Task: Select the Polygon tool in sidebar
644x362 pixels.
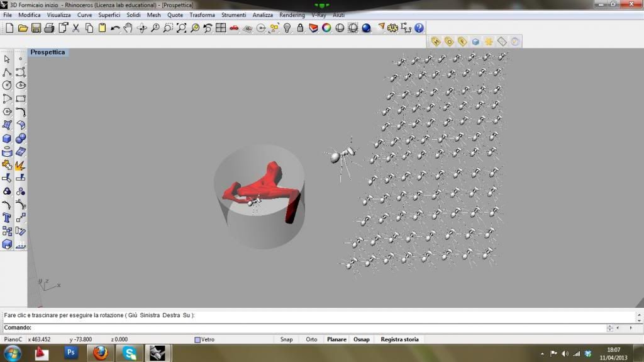Action: [7, 112]
